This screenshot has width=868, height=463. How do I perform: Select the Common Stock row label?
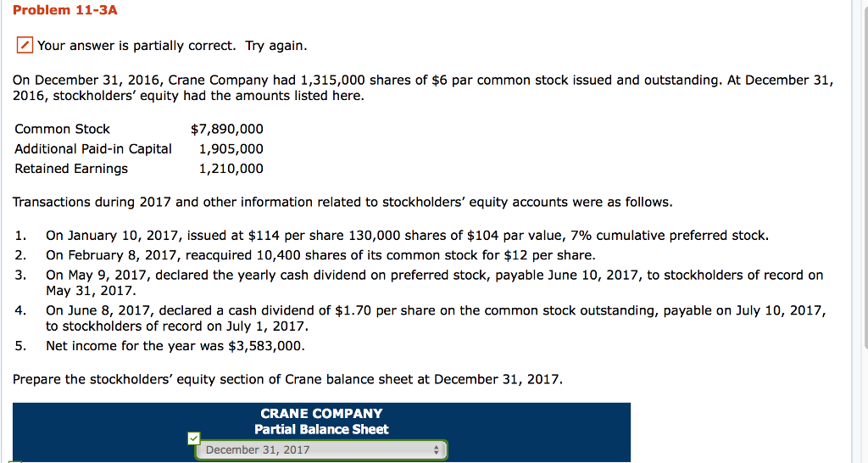63,129
